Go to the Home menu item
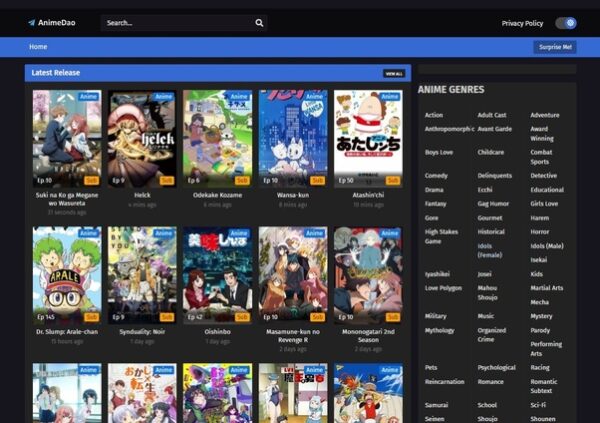 [38, 47]
